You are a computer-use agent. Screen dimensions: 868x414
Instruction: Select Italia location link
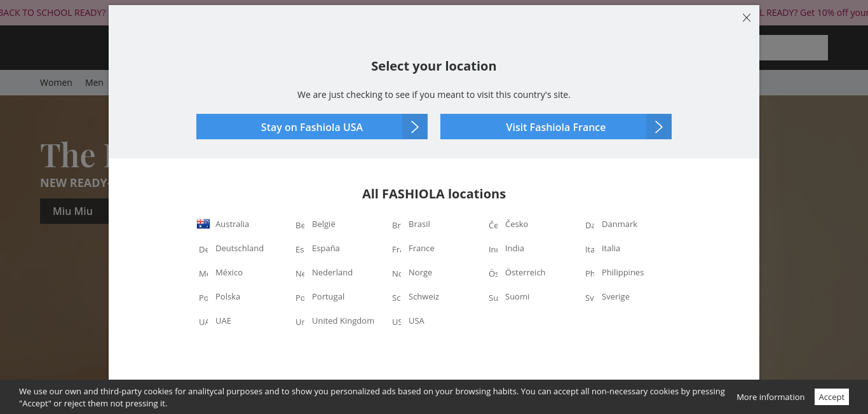611,249
